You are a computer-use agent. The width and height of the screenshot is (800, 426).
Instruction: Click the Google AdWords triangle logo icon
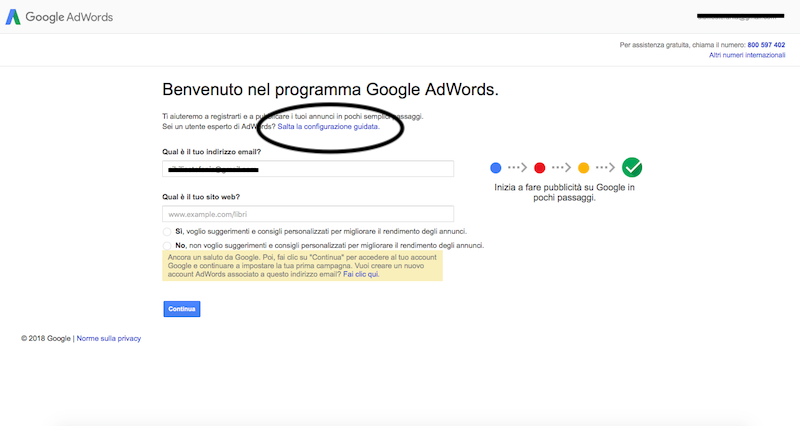[13, 18]
